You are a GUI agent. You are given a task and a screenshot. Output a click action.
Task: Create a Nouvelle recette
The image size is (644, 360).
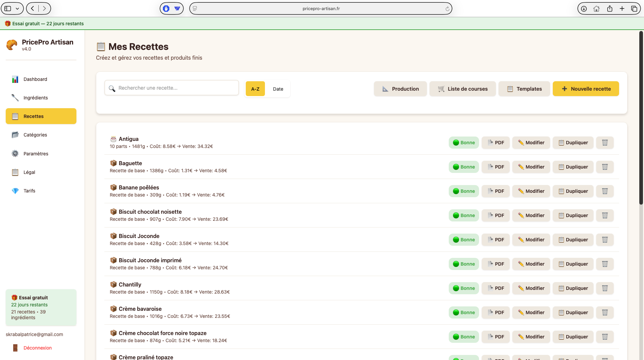(x=586, y=89)
